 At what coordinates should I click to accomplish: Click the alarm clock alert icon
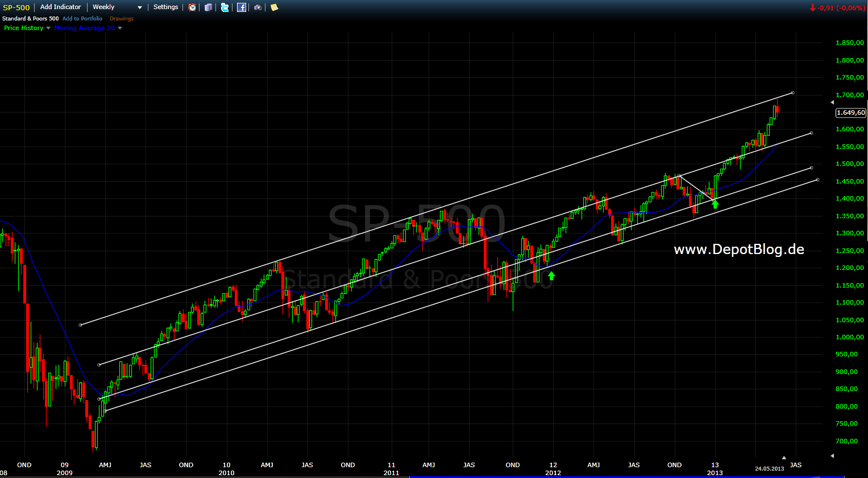coord(192,7)
